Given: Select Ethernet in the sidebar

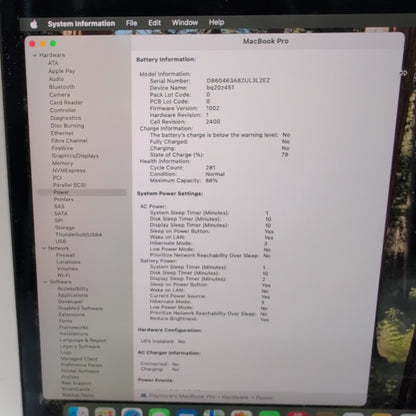Looking at the screenshot, I should pyautogui.click(x=62, y=133).
